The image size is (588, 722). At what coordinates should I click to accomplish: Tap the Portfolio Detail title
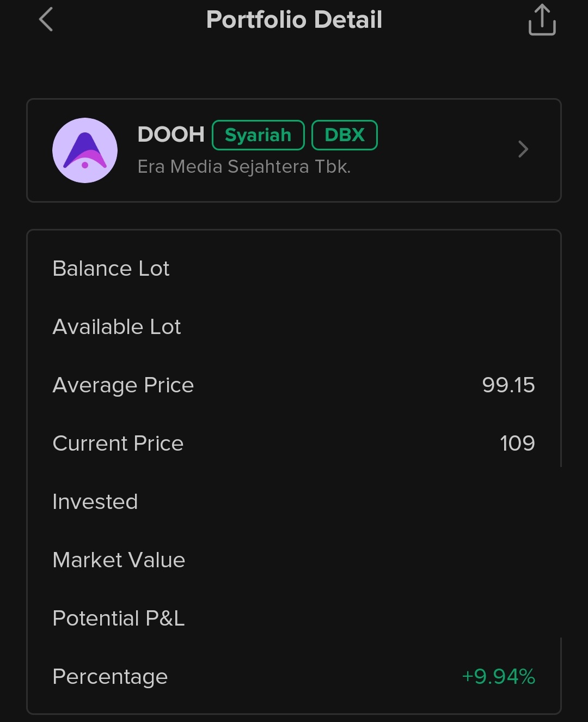click(x=294, y=20)
